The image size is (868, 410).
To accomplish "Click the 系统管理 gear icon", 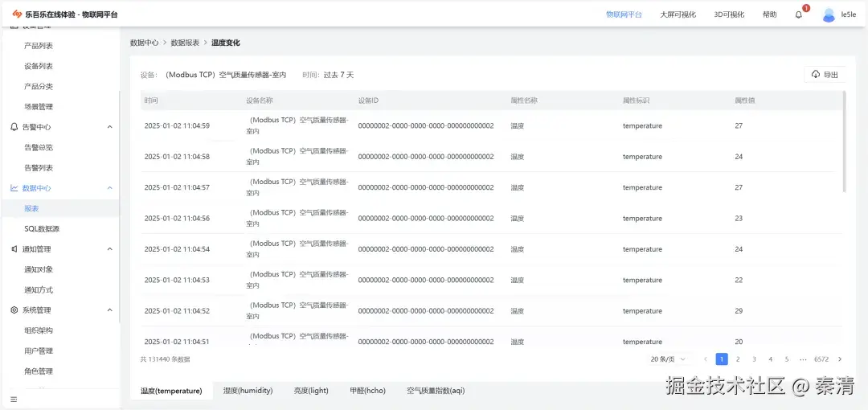I will [14, 310].
